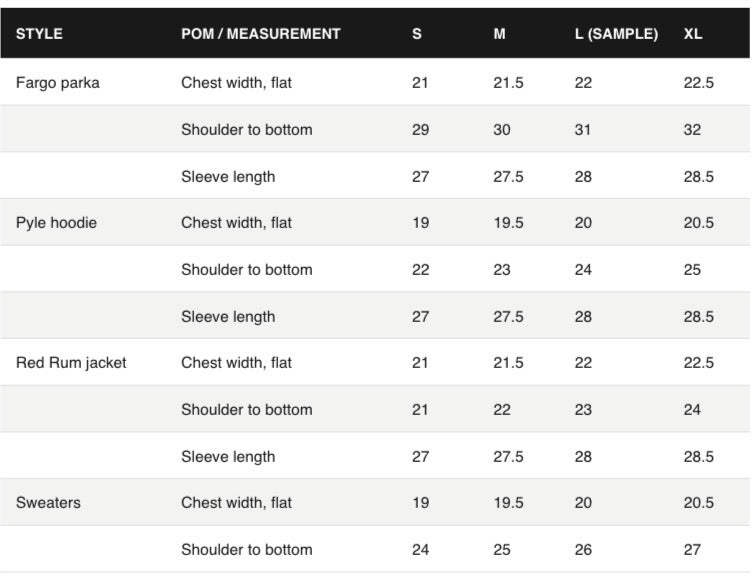Select Sweaters XL shoulder value 27
Image resolution: width=755 pixels, height=586 pixels.
pyautogui.click(x=692, y=549)
